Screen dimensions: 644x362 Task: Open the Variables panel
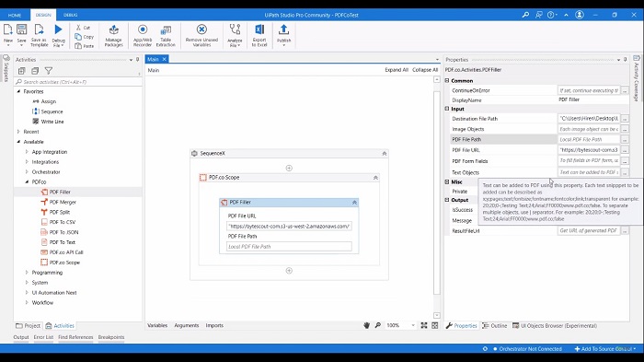pos(157,325)
